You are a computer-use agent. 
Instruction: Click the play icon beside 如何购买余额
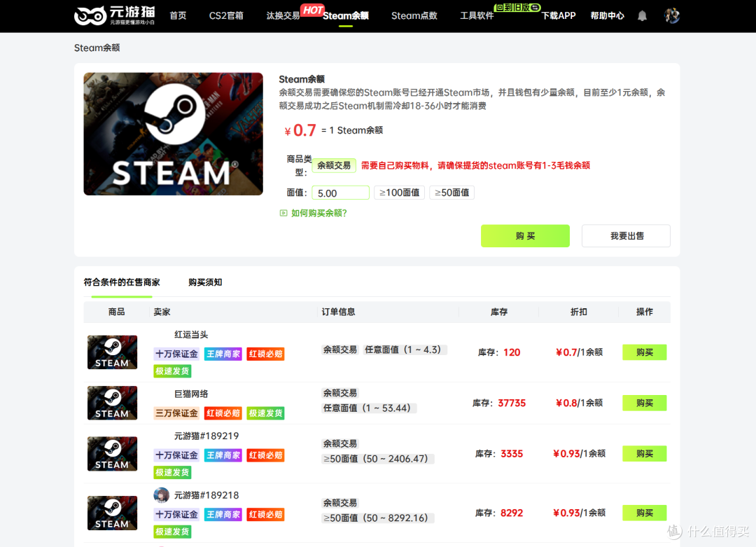[283, 213]
